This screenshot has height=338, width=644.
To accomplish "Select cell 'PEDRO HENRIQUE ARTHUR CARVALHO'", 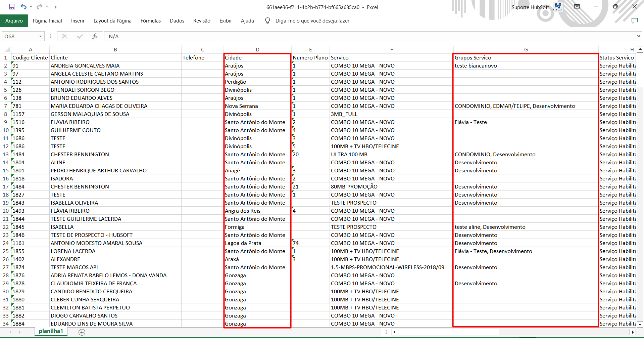I will [x=115, y=170].
